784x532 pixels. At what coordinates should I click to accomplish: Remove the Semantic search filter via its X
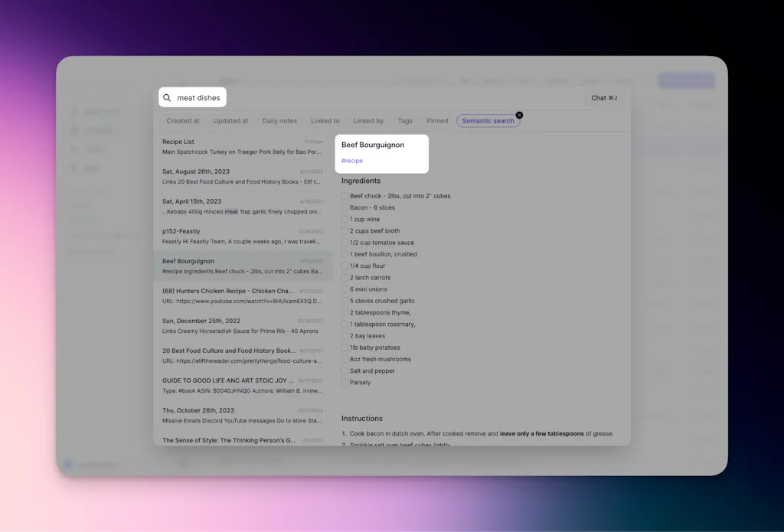click(519, 114)
